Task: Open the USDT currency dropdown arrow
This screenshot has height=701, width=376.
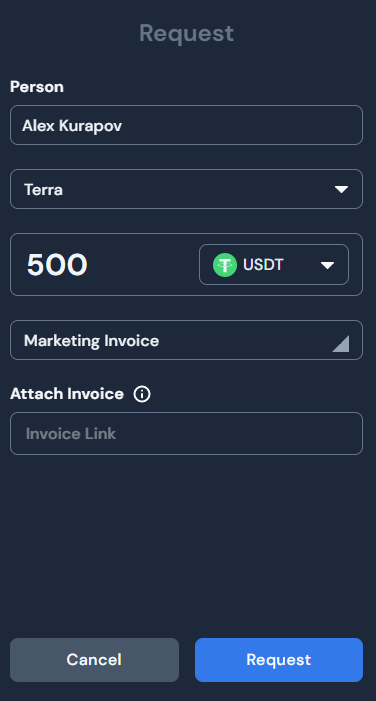Action: click(327, 266)
